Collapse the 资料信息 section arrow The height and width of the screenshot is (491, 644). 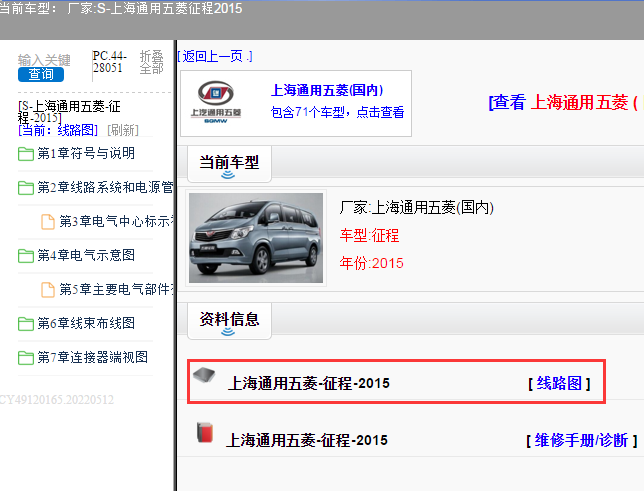tap(228, 332)
